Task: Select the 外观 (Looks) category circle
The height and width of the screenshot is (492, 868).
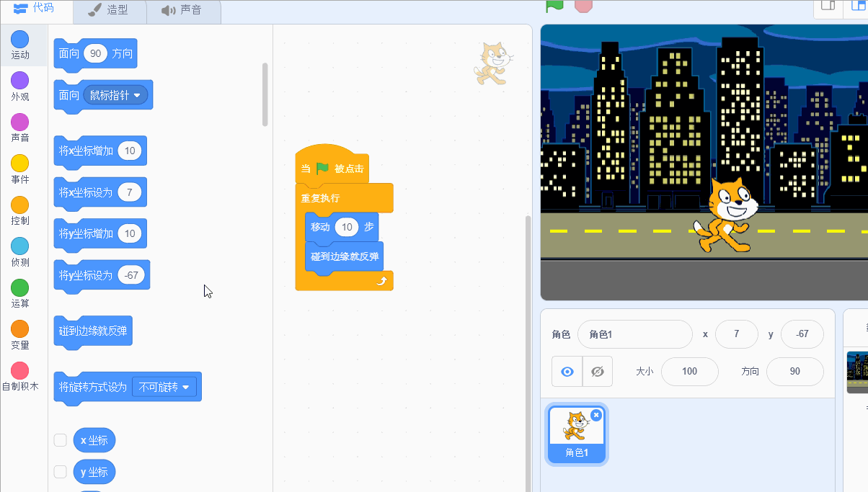Action: [20, 80]
